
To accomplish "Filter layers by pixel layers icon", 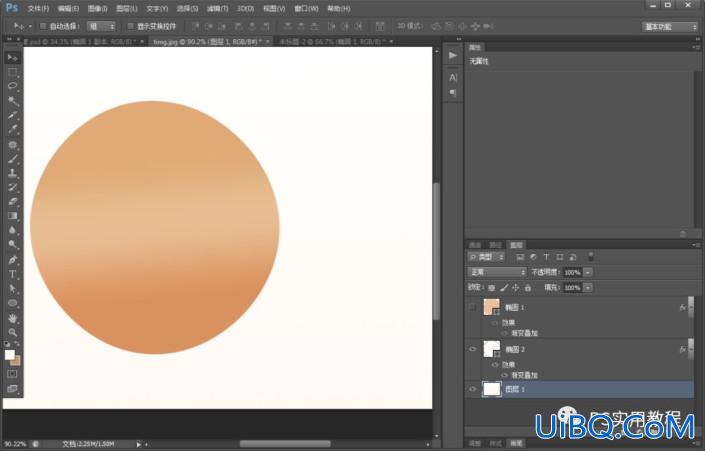I will pos(520,257).
